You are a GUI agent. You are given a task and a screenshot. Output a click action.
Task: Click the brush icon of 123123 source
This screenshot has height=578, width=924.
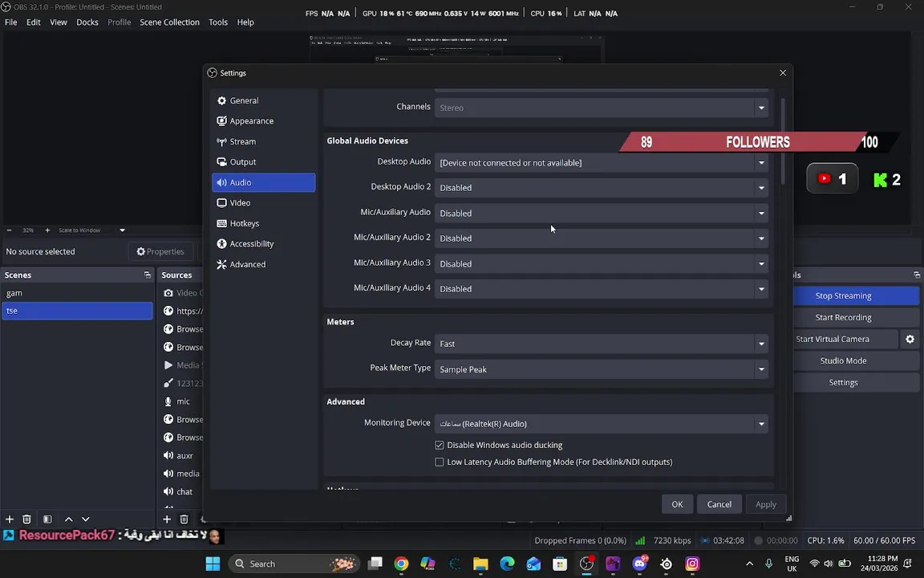click(x=168, y=384)
